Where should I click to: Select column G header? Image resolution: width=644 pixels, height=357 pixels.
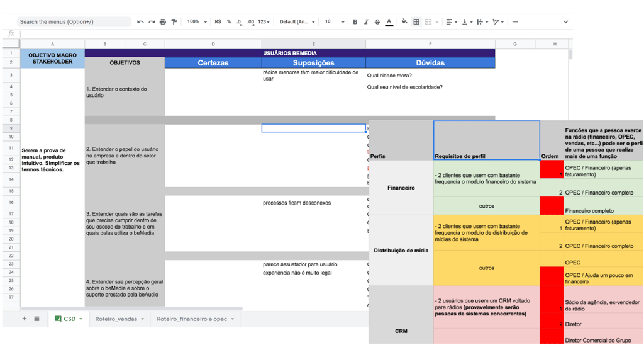click(x=515, y=44)
